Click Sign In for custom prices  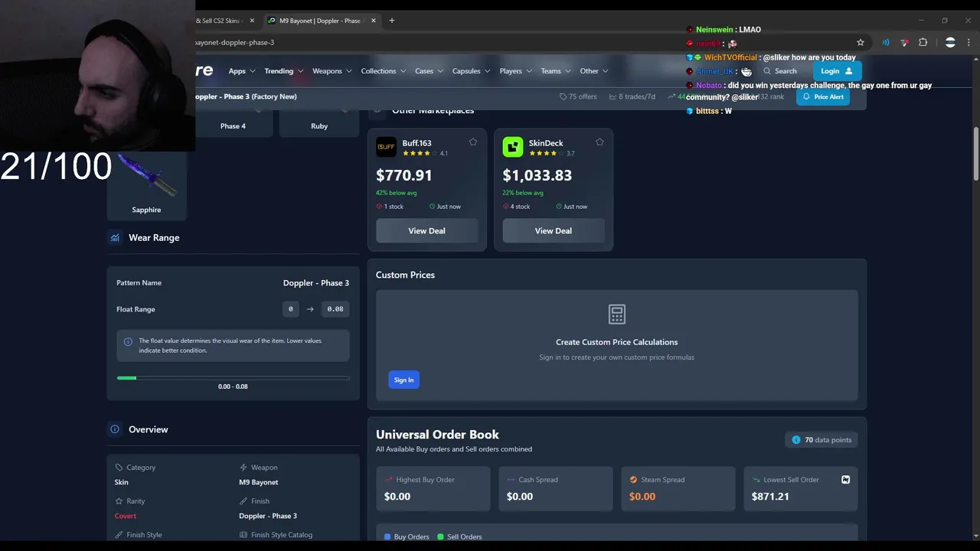pyautogui.click(x=403, y=380)
